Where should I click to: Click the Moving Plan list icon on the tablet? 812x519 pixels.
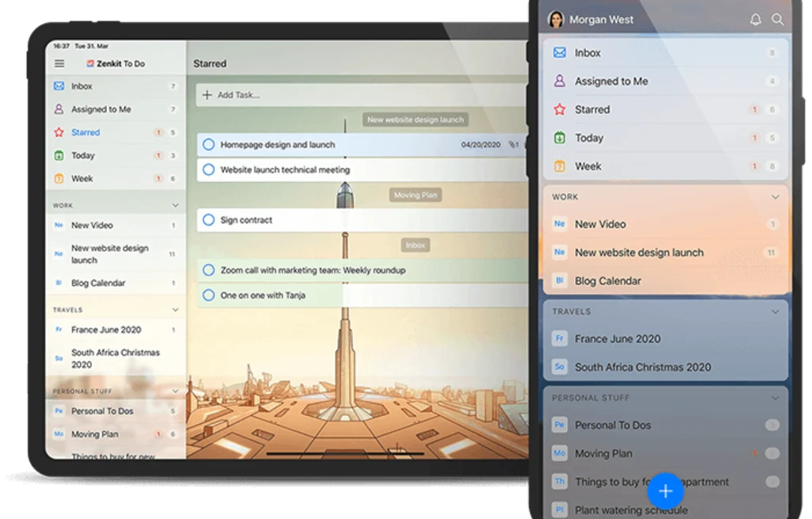(x=59, y=434)
